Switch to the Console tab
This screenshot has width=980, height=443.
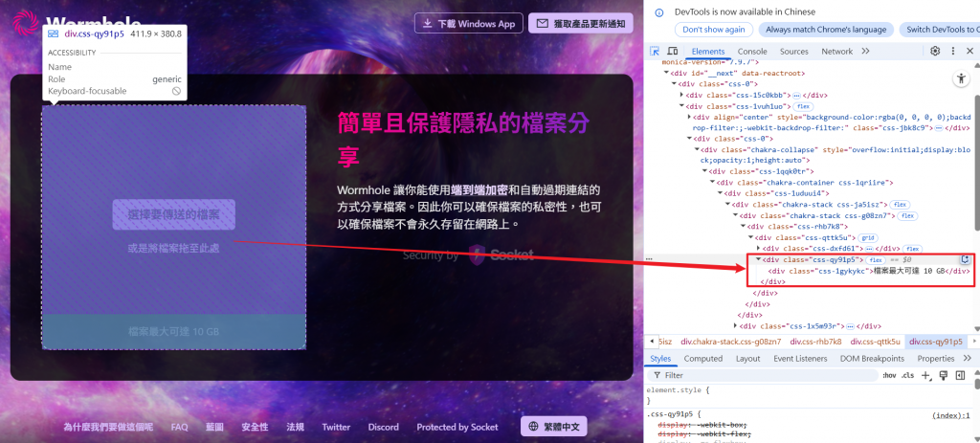(x=752, y=52)
